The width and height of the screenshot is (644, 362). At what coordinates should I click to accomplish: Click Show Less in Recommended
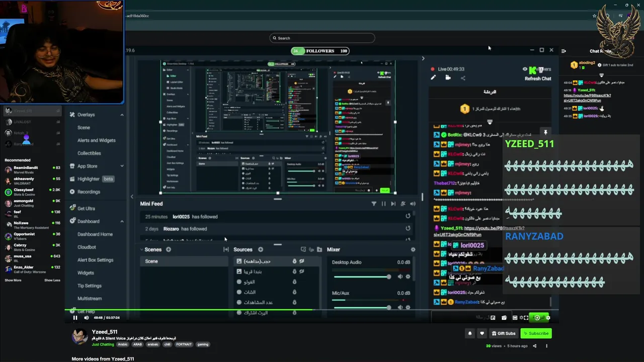click(x=52, y=280)
